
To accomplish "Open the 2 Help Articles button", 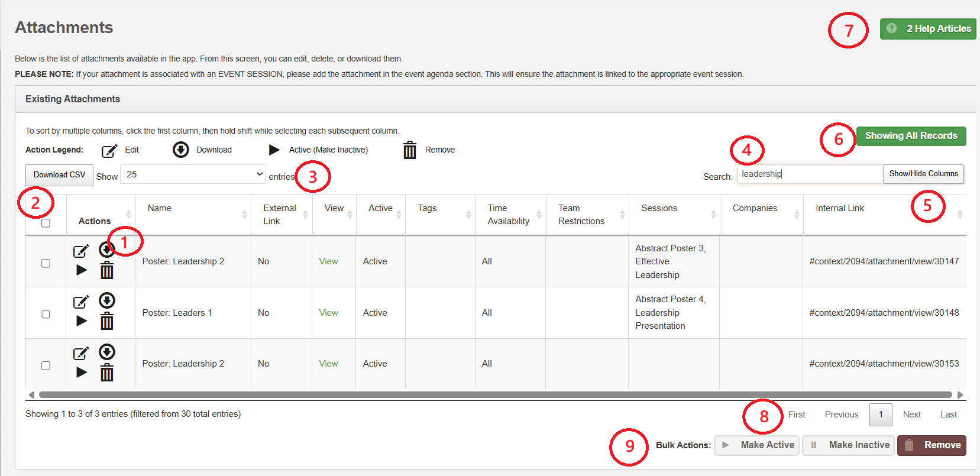I will point(928,28).
